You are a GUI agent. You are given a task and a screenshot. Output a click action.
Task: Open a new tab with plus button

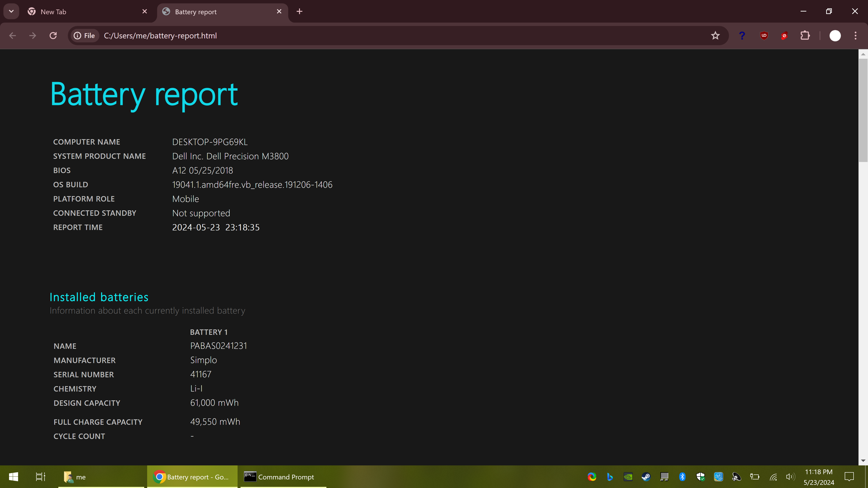point(299,12)
